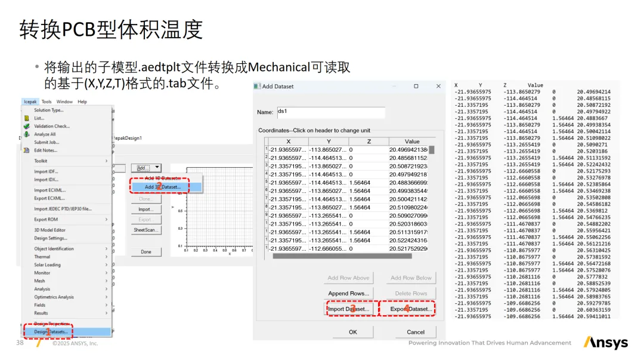The height and width of the screenshot is (363, 644).
Task: Expand the Analysis submenu arrow
Action: [x=106, y=289]
